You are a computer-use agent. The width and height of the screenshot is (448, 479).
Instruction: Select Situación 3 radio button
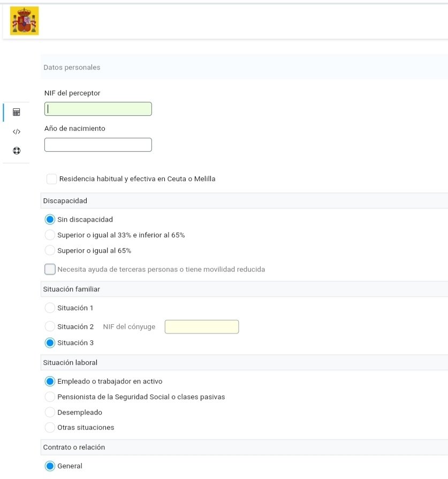click(x=50, y=343)
